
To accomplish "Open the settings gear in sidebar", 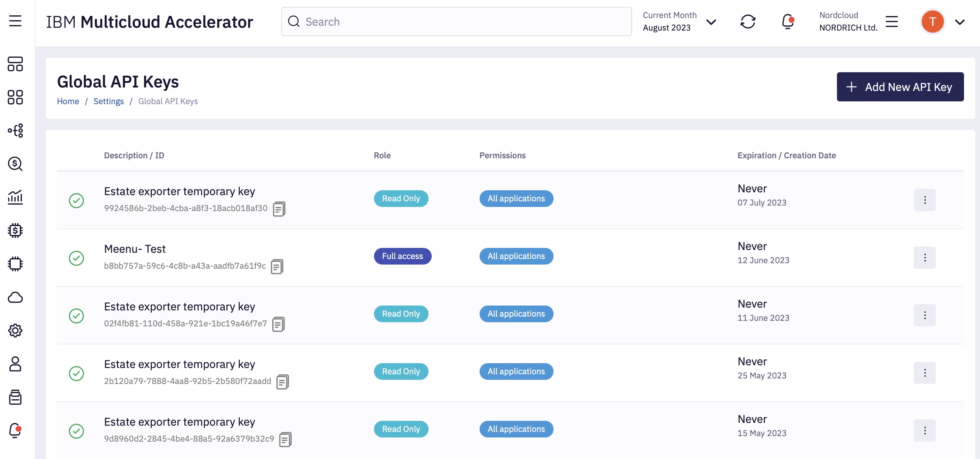I will tap(15, 331).
